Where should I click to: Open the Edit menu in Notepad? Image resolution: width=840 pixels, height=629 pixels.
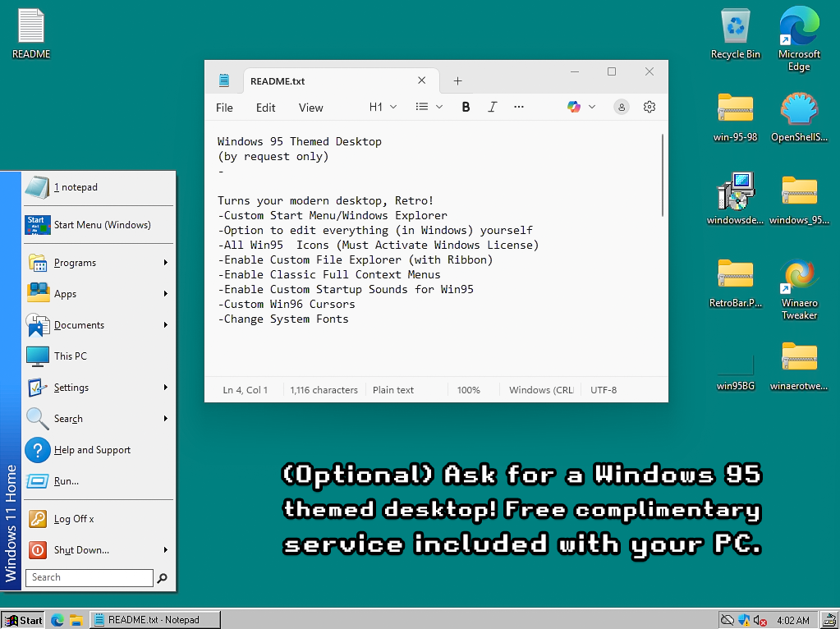[x=265, y=108]
